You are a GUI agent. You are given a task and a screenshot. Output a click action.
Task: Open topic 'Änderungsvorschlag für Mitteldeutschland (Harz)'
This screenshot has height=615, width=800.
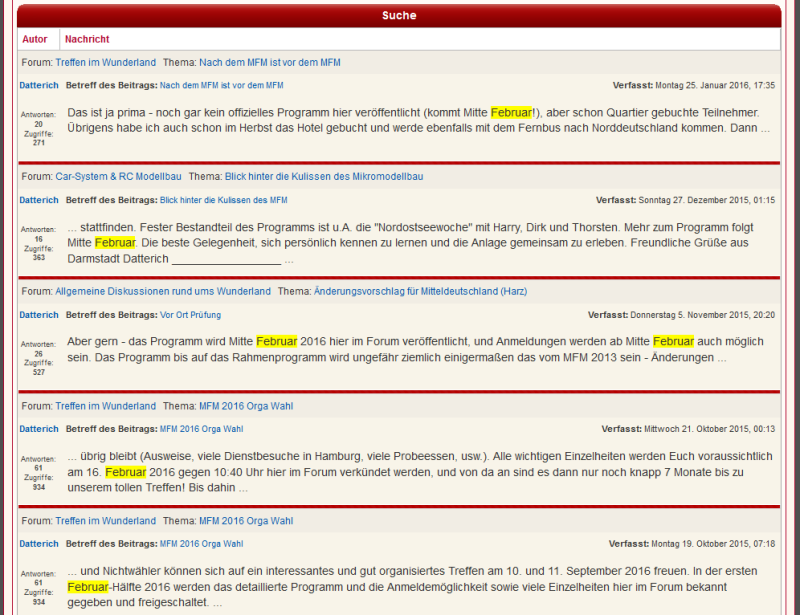click(x=420, y=291)
